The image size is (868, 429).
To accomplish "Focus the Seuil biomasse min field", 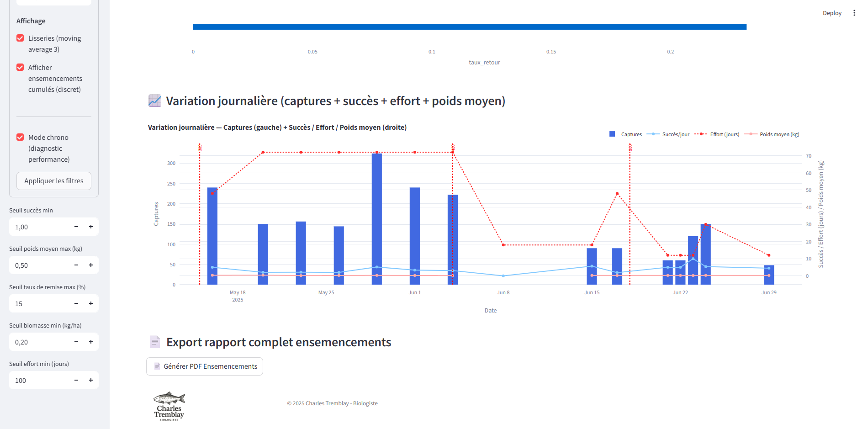I will (39, 342).
